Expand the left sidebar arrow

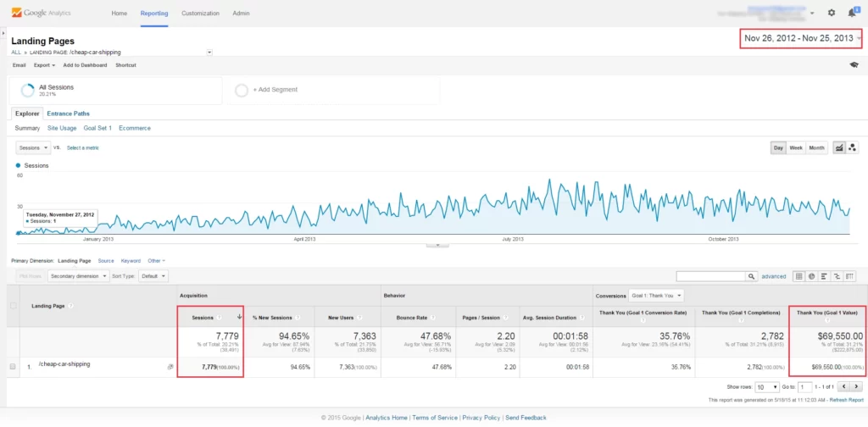coord(3,34)
